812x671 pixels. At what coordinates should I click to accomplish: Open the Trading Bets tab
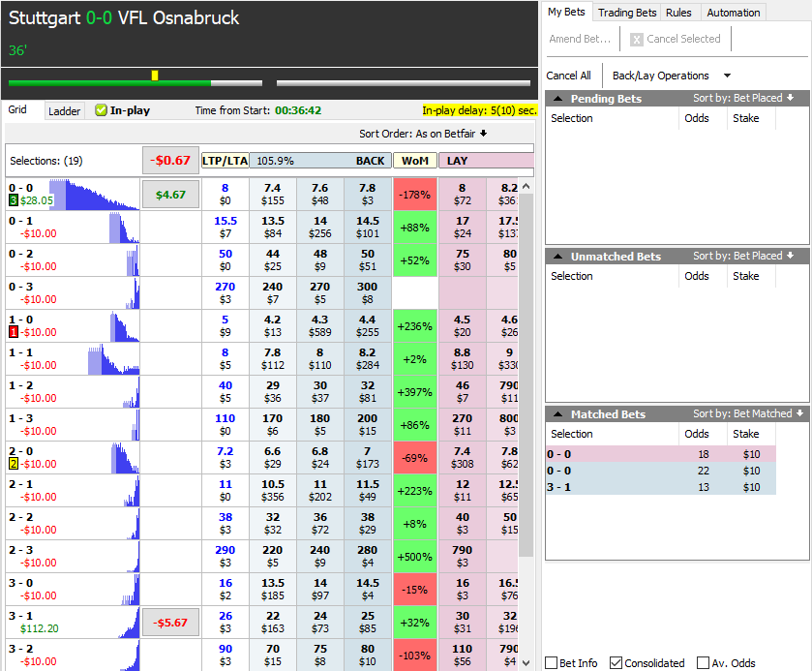pyautogui.click(x=627, y=13)
